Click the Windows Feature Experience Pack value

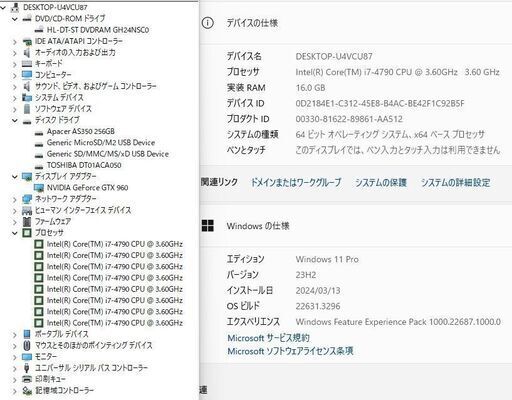click(x=398, y=322)
